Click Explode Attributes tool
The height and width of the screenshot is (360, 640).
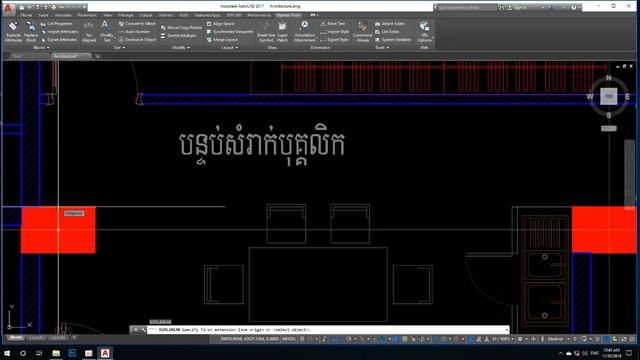[13, 32]
